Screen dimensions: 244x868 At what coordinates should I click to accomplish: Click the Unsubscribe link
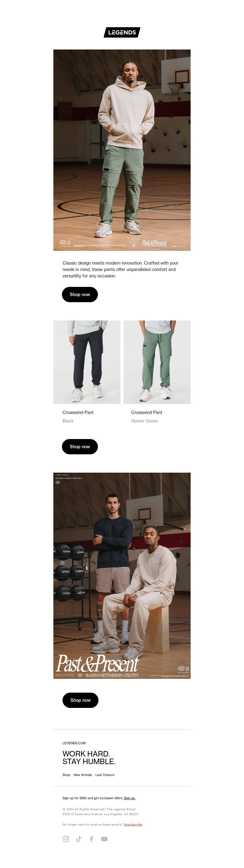[x=133, y=824]
